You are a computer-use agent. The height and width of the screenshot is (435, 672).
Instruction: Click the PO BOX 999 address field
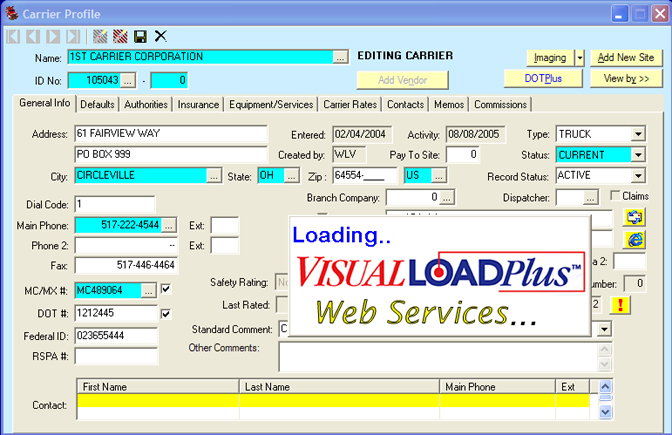(171, 154)
